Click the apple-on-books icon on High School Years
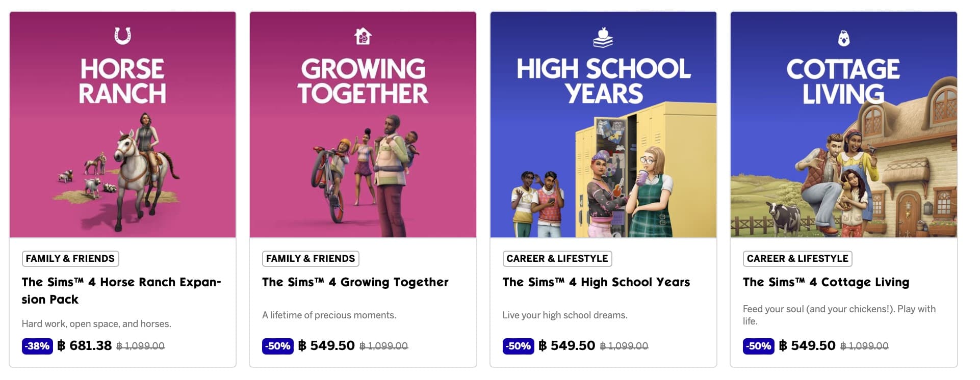Image resolution: width=980 pixels, height=380 pixels. 603,37
